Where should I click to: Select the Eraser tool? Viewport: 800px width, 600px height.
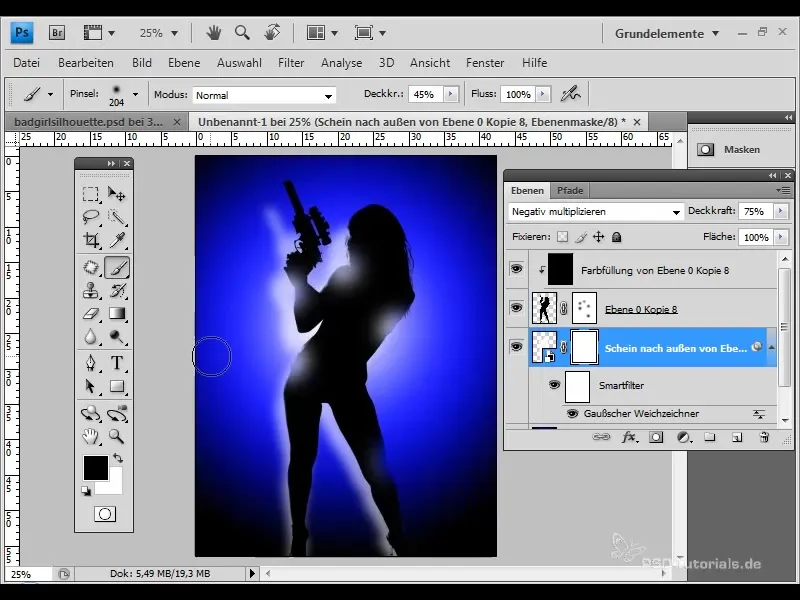point(91,313)
